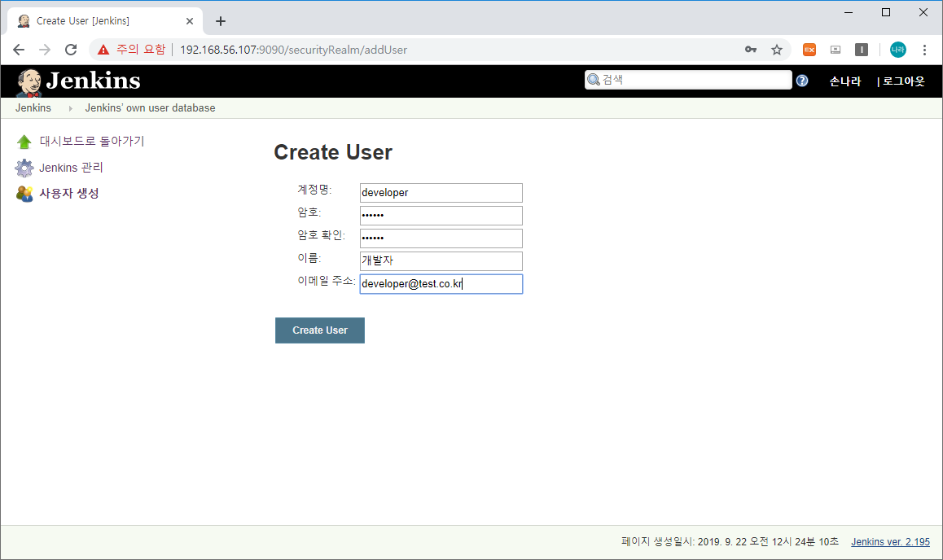This screenshot has height=560, width=943.
Task: Click the 이메일 주소 email field
Action: coord(441,284)
